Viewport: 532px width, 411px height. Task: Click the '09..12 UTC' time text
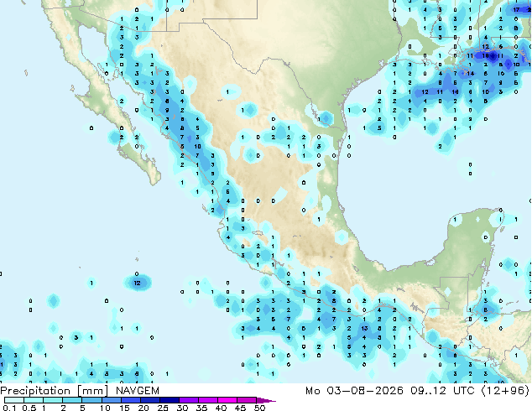[442, 391]
